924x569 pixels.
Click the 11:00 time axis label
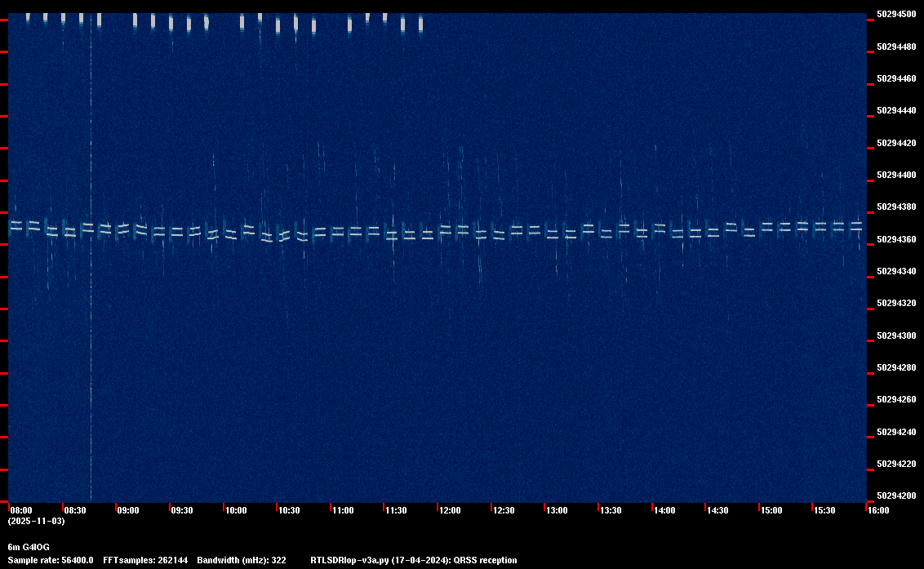342,510
